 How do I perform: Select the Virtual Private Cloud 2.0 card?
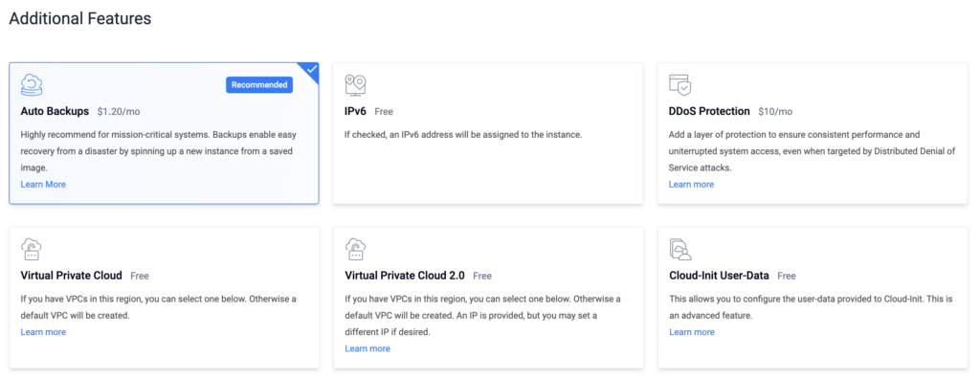tap(487, 297)
